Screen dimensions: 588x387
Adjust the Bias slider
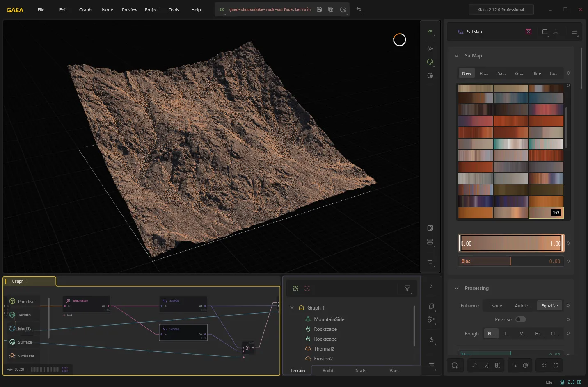[511, 261]
